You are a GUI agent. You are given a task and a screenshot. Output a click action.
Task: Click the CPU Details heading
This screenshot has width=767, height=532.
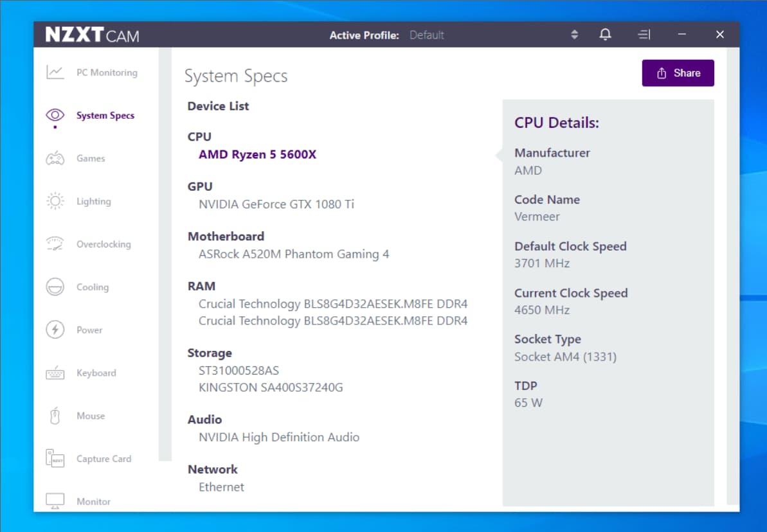click(x=557, y=123)
